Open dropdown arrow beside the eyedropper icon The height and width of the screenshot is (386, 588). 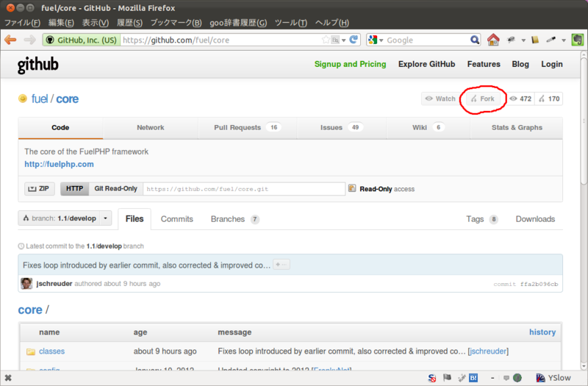pos(563,40)
